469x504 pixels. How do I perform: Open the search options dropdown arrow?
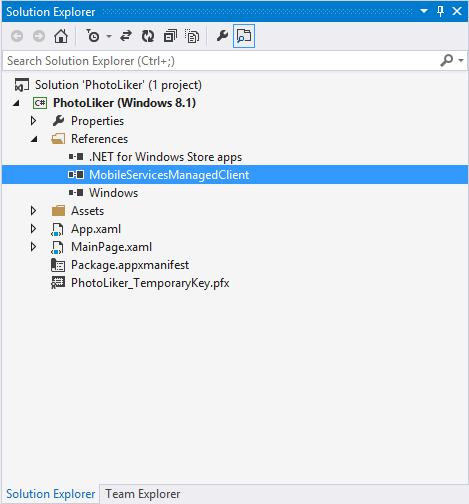pyautogui.click(x=461, y=61)
